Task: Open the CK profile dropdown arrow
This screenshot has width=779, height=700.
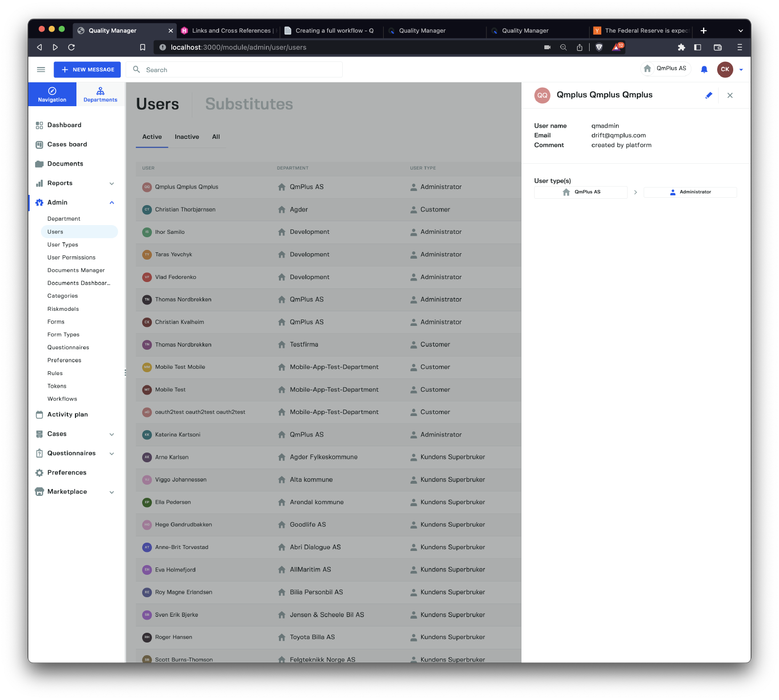Action: click(x=741, y=70)
